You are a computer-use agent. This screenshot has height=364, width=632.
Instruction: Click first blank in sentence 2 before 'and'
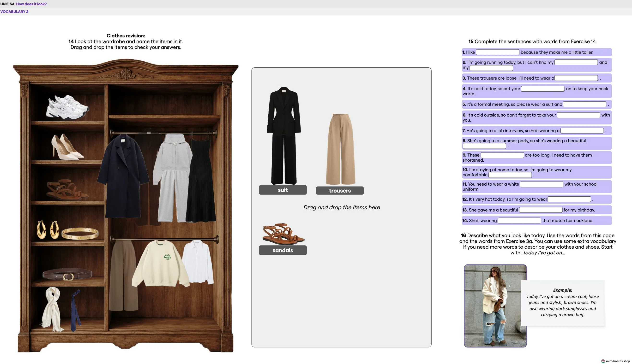(576, 62)
